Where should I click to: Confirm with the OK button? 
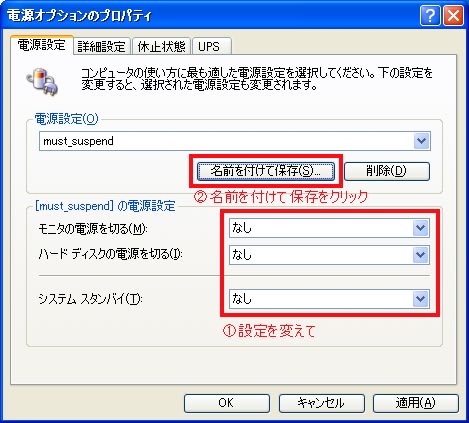pyautogui.click(x=227, y=403)
